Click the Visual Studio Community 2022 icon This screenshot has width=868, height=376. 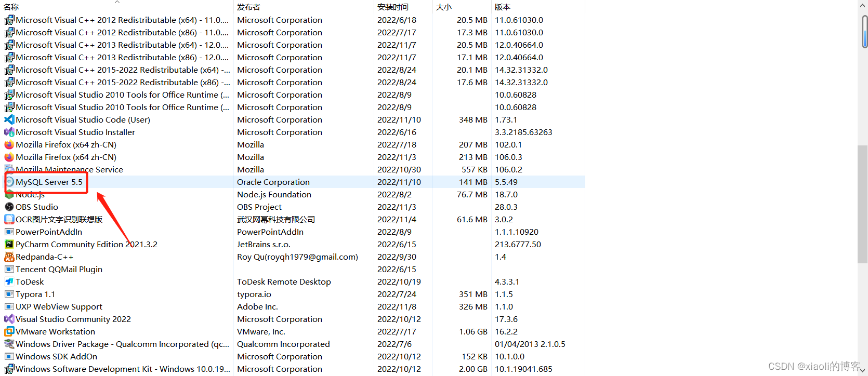(x=9, y=319)
